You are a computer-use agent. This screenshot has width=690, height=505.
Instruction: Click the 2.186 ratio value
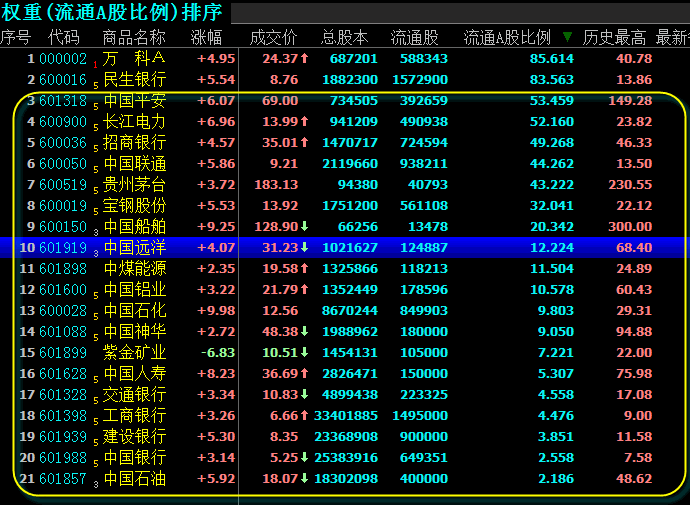click(x=556, y=479)
